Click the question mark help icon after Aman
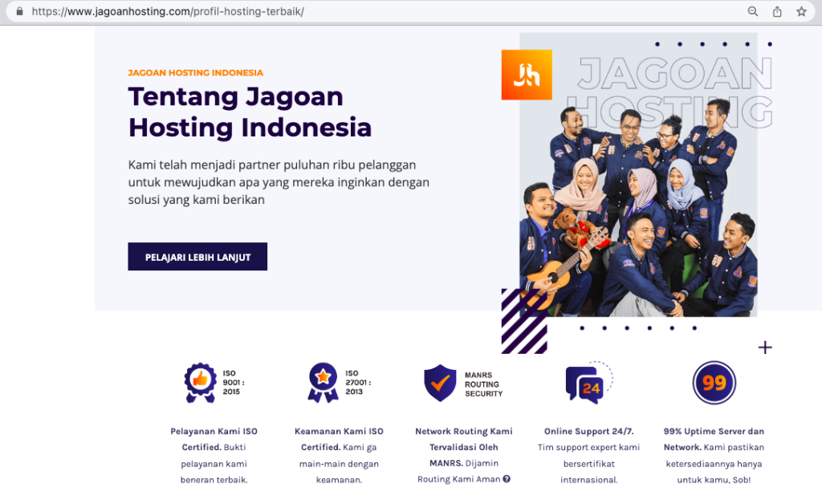 507,479
